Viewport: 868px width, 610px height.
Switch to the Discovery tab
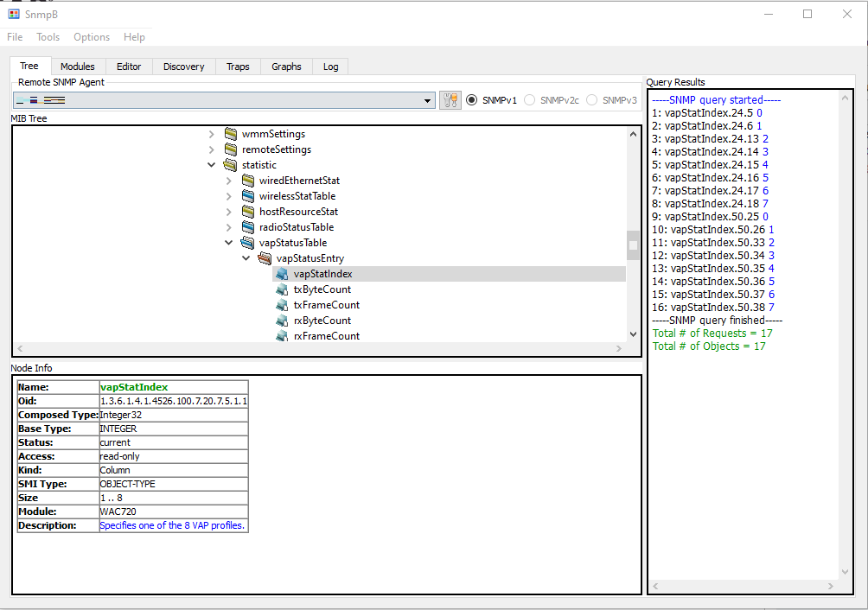tap(183, 66)
